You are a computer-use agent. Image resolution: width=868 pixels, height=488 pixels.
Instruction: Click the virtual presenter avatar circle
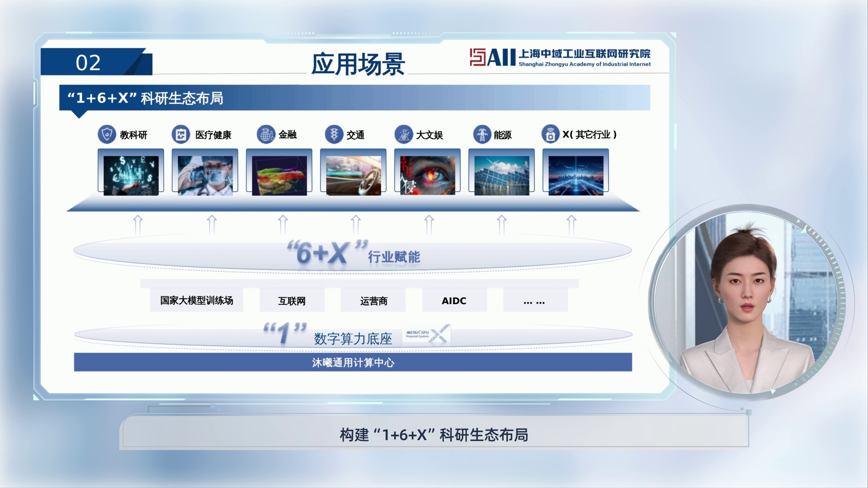click(747, 303)
